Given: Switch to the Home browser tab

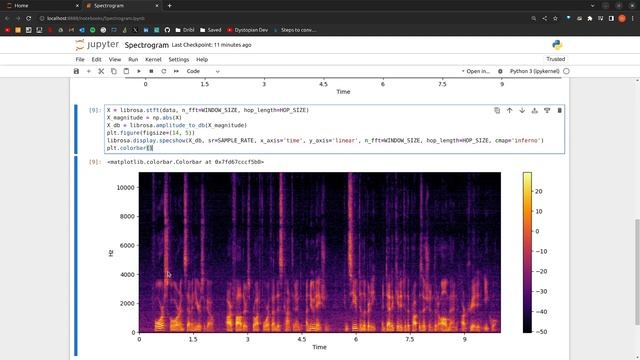Looking at the screenshot, I should [x=41, y=6].
